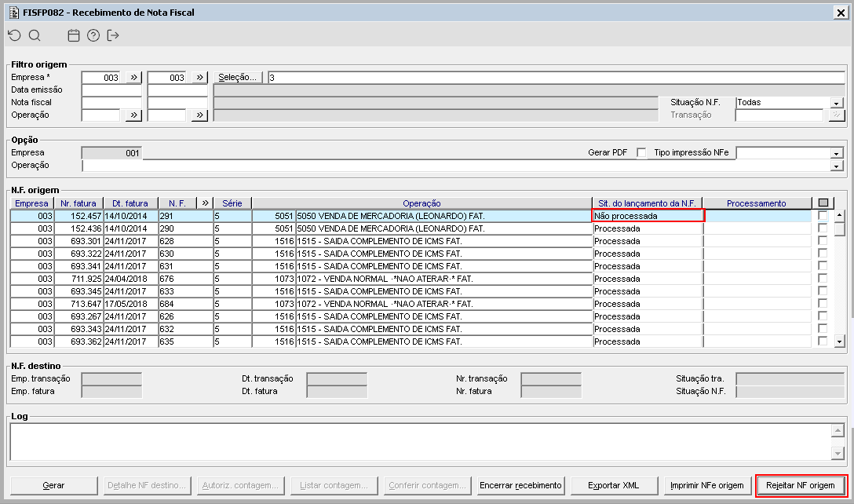Click the Rejeitar NF origem button
854x504 pixels.
800,485
